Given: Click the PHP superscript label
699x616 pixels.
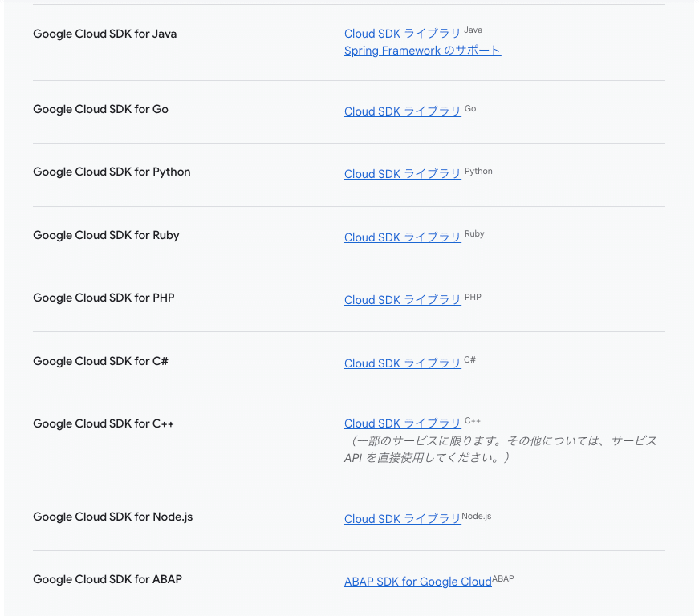Looking at the screenshot, I should tap(473, 297).
